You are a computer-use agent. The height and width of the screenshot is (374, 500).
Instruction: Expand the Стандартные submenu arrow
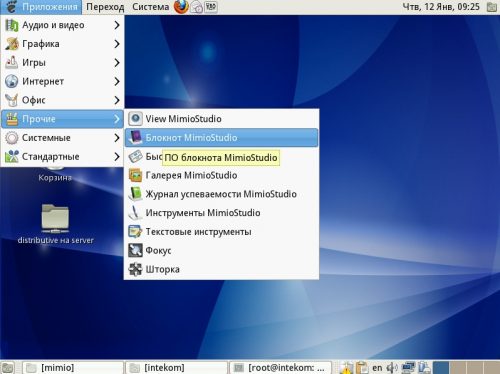click(117, 156)
